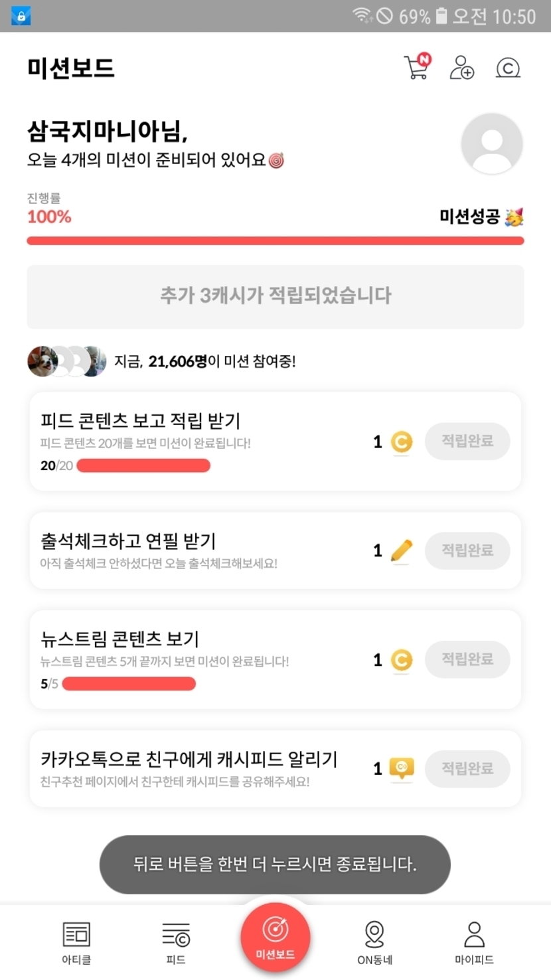551x980 pixels.
Task: Open the shopping cart icon
Action: pyautogui.click(x=417, y=67)
